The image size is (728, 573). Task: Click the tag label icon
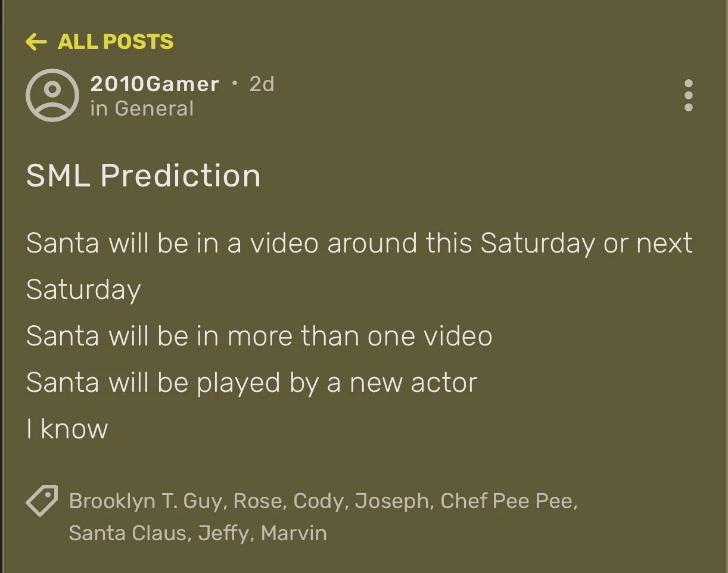coord(42,501)
